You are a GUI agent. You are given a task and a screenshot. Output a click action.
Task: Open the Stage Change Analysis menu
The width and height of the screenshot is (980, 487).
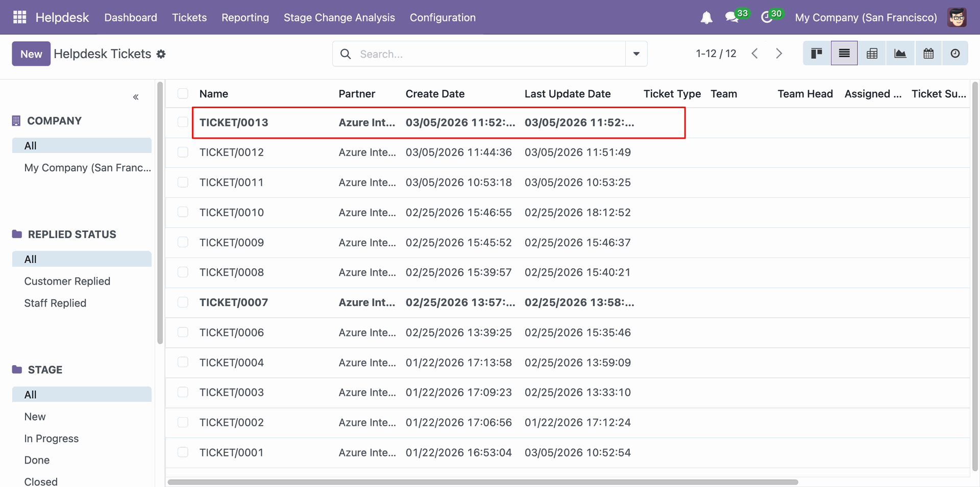point(339,17)
